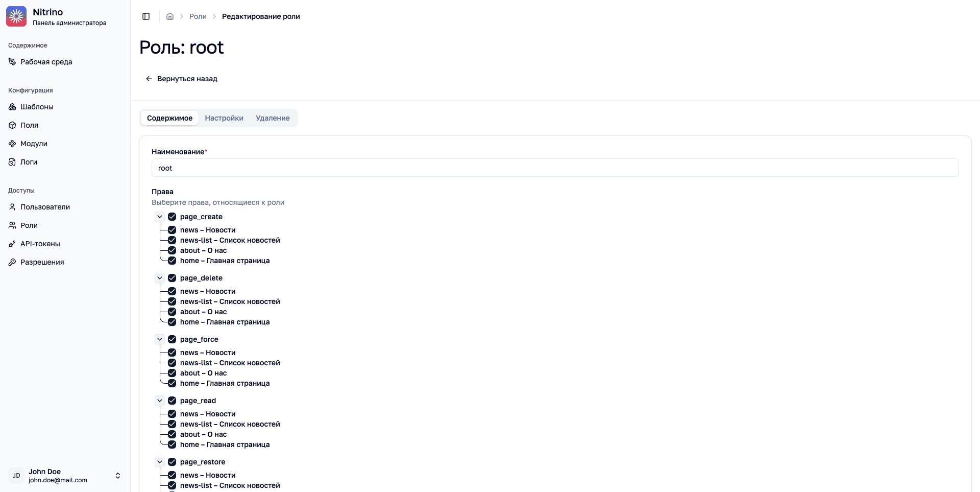Click the Логи sidebar icon

tap(12, 162)
